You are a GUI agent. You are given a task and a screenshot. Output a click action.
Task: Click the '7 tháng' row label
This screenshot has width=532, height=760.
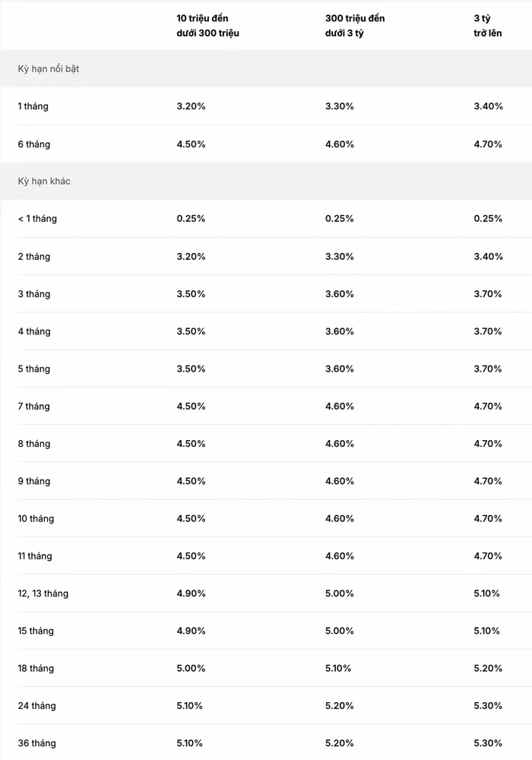pos(33,407)
